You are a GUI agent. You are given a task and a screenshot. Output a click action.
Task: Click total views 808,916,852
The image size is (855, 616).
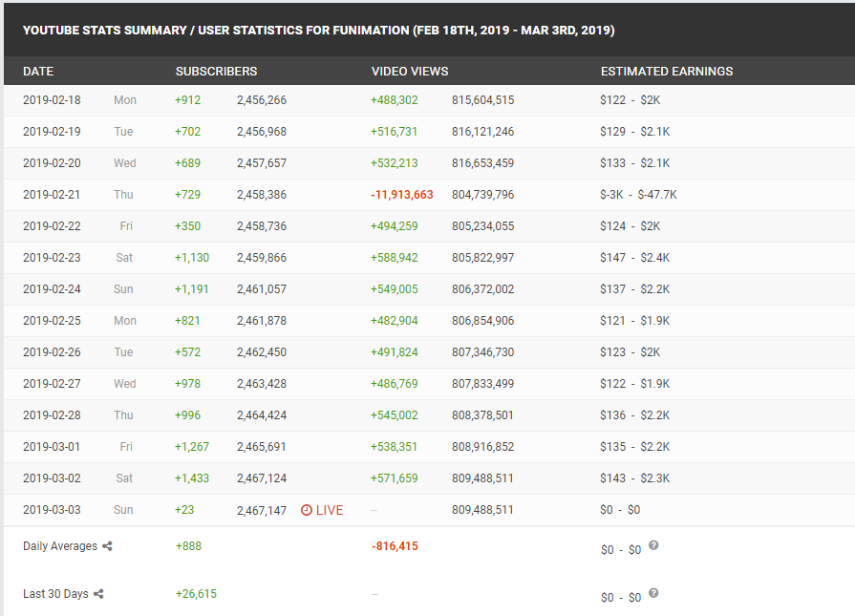483,447
